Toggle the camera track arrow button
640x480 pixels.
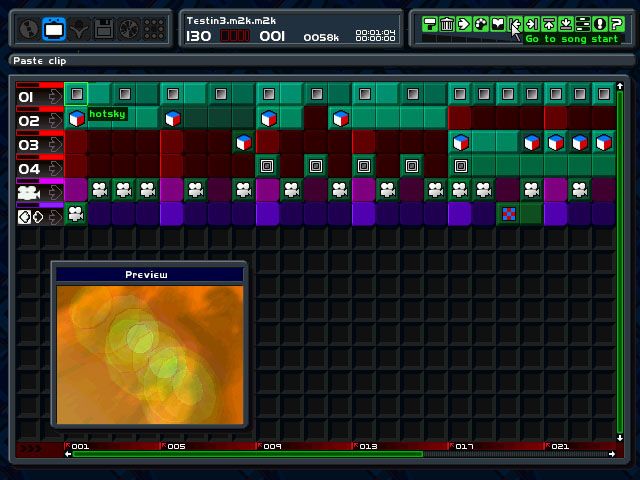[53, 191]
